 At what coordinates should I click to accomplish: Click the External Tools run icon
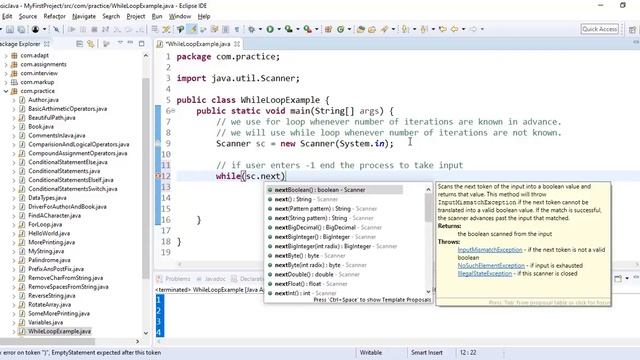(x=307, y=29)
